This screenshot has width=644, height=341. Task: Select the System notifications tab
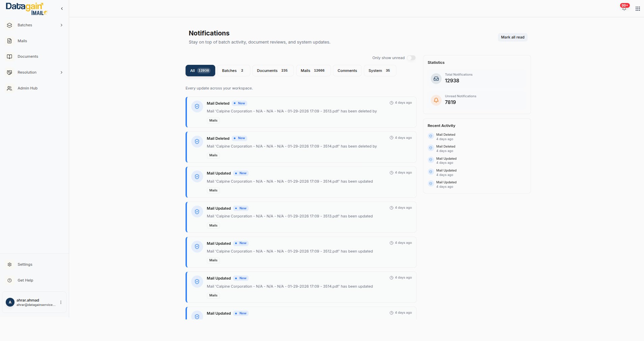click(x=379, y=71)
